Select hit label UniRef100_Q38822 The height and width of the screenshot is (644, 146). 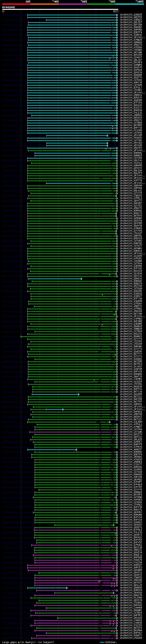coord(131,522)
